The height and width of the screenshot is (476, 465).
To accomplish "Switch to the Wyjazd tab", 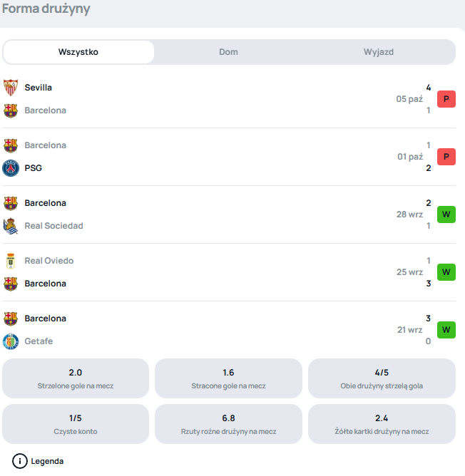I will [379, 52].
